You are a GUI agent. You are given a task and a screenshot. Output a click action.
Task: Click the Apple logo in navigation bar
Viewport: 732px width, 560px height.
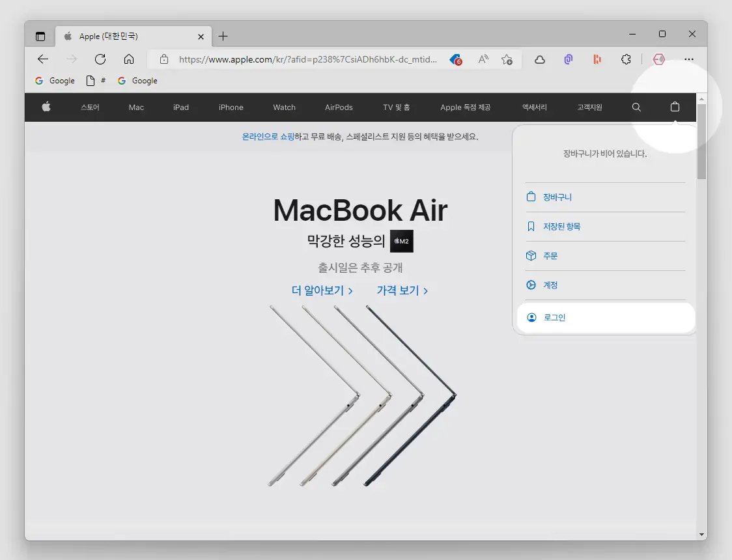click(46, 107)
